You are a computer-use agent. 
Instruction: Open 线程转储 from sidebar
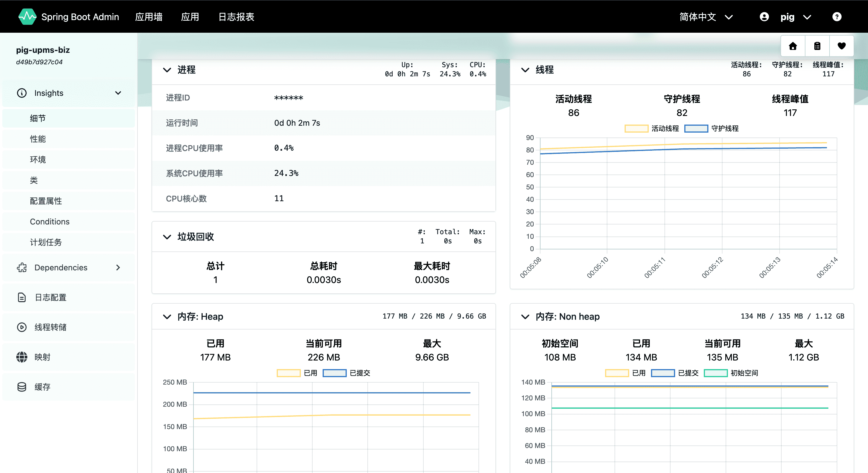(51, 327)
